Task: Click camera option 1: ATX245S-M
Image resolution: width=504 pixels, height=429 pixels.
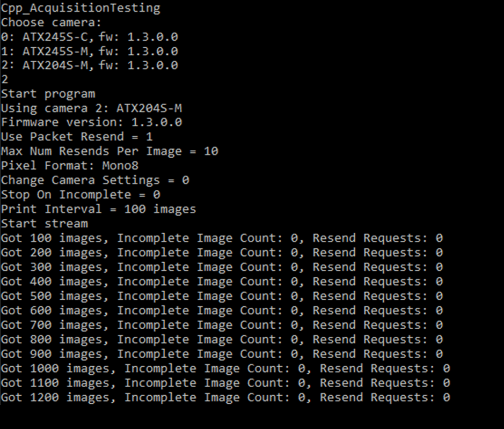Action: [x=89, y=51]
